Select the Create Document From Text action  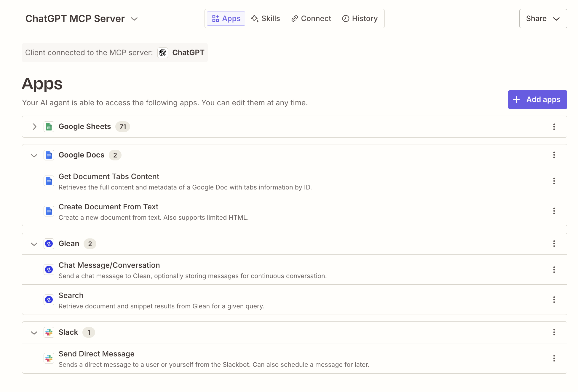[108, 207]
